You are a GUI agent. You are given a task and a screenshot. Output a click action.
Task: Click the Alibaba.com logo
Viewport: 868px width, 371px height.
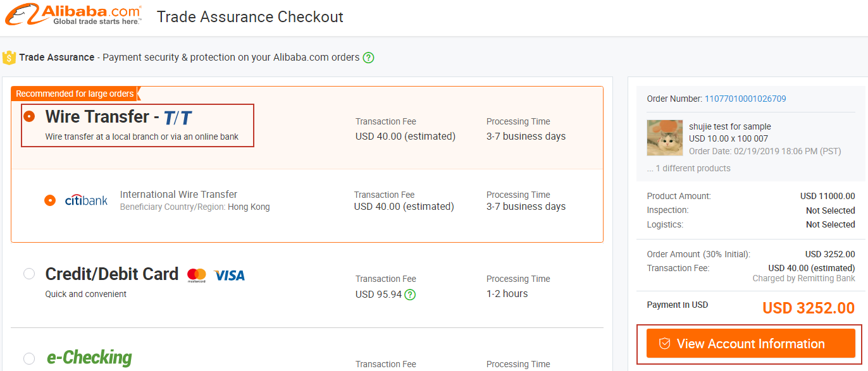(73, 15)
